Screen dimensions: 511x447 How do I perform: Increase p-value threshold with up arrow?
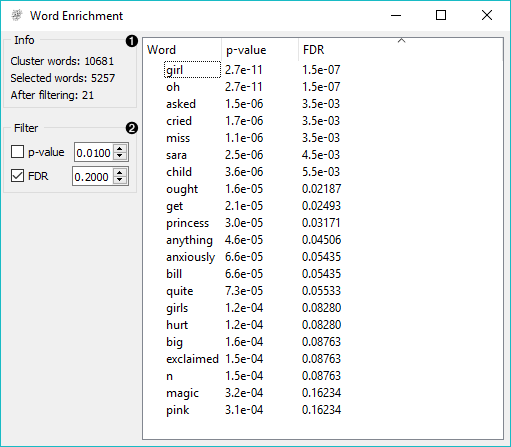pyautogui.click(x=120, y=148)
